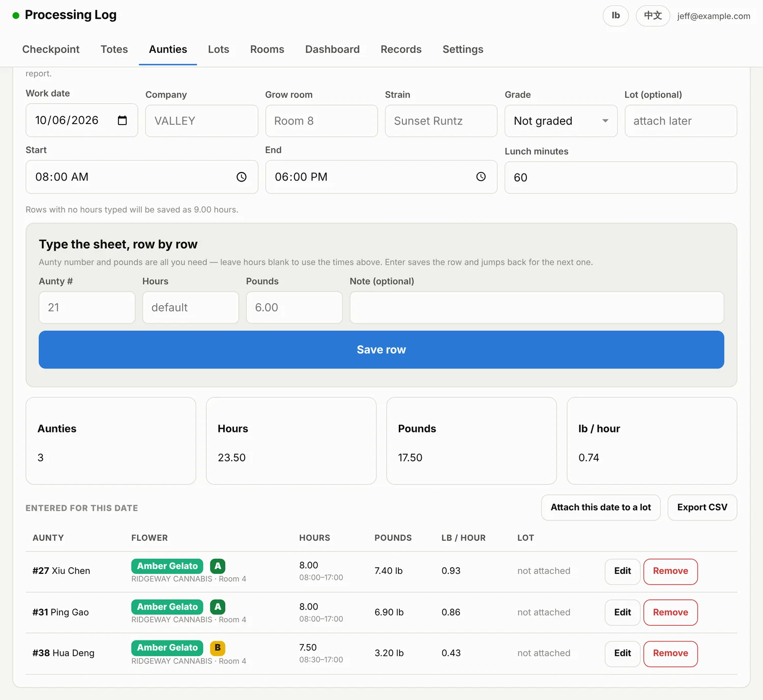
Task: Click the grade A badge for Xiu Chen
Action: pyautogui.click(x=218, y=566)
